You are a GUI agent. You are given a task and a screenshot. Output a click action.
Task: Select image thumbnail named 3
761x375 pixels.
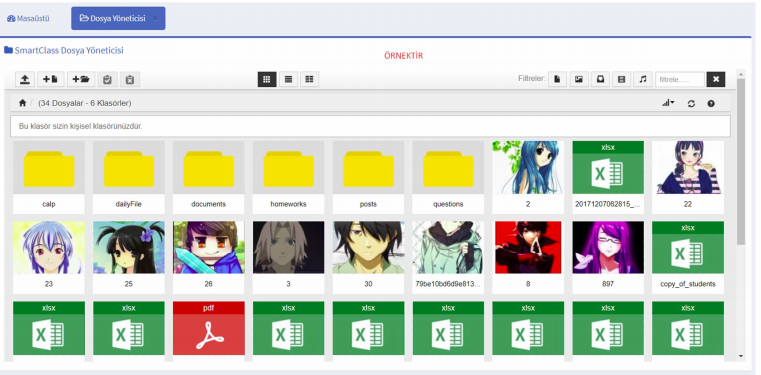(288, 247)
